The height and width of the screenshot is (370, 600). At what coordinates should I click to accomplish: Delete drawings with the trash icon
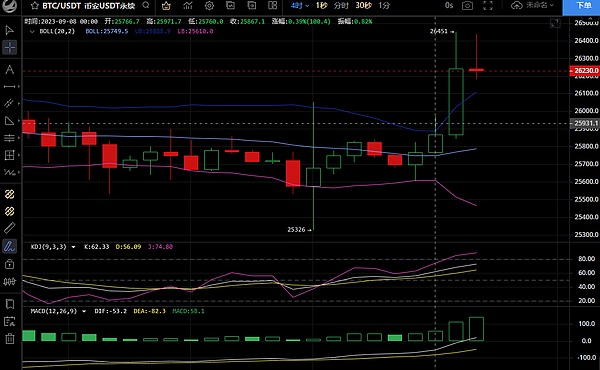click(x=10, y=339)
